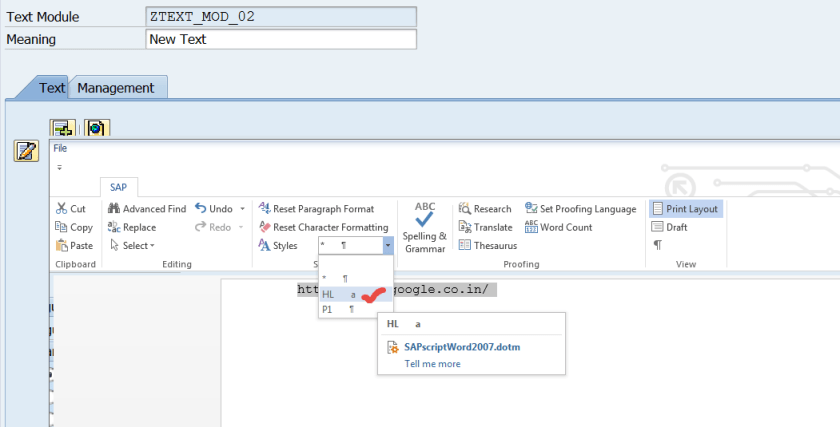Open the Research tool
Image resolution: width=840 pixels, height=427 pixels.
click(x=485, y=208)
